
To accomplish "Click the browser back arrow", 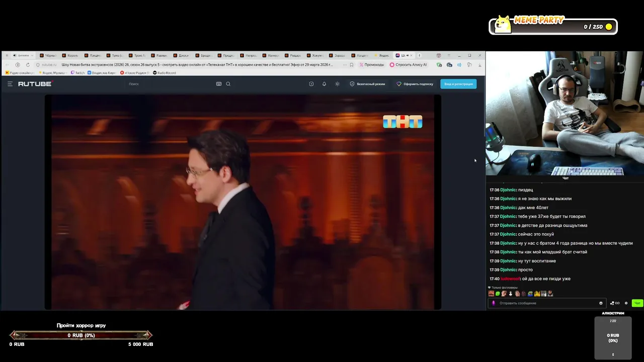I will click(7, 65).
